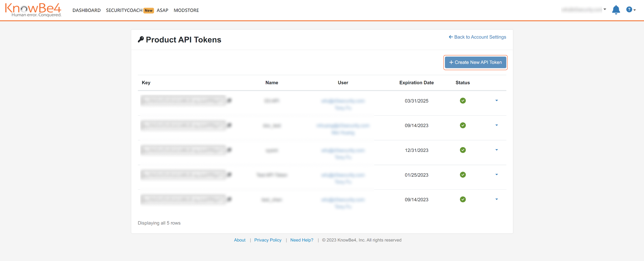The height and width of the screenshot is (261, 644).
Task: Open actions dropdown for 12/31/2023 token
Action: click(497, 150)
